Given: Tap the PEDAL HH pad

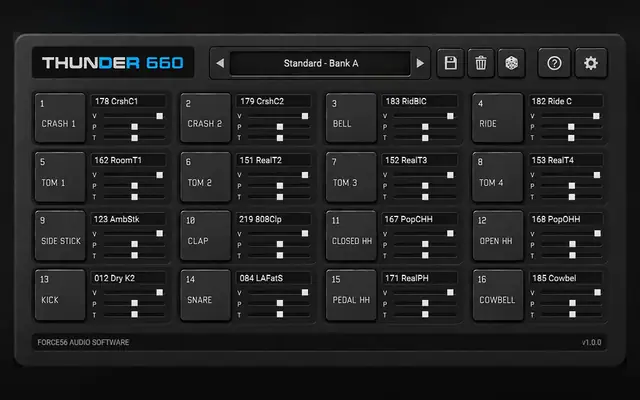Looking at the screenshot, I should pos(351,295).
